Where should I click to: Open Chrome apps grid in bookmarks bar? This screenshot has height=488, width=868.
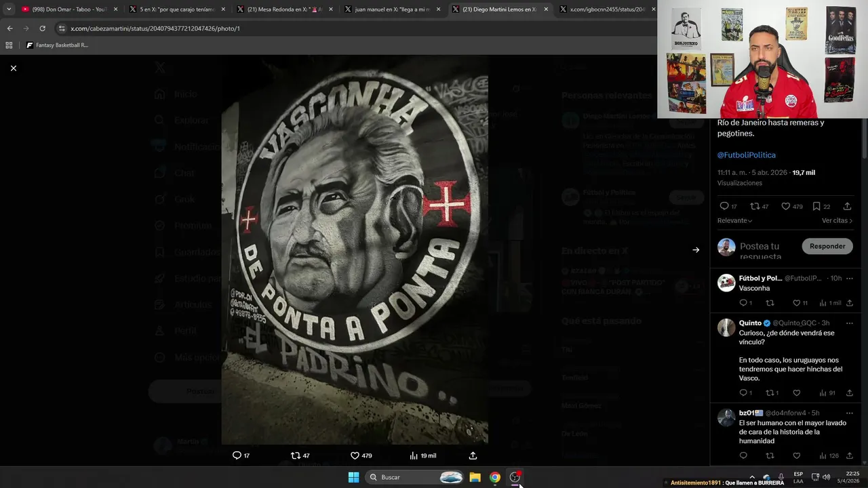click(x=9, y=45)
